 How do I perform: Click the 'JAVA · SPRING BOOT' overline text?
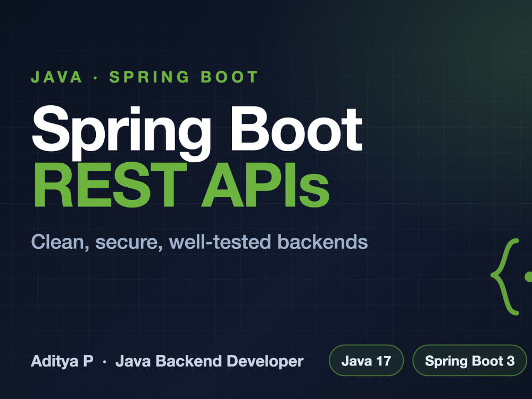145,77
